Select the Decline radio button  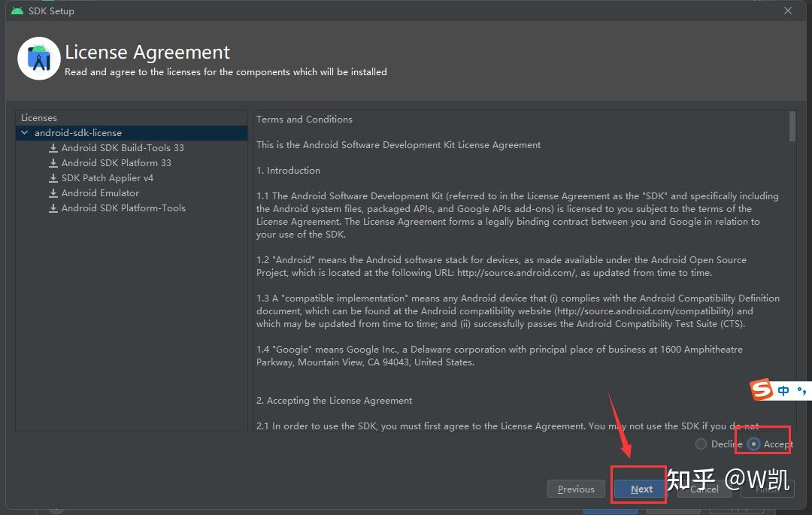click(701, 444)
